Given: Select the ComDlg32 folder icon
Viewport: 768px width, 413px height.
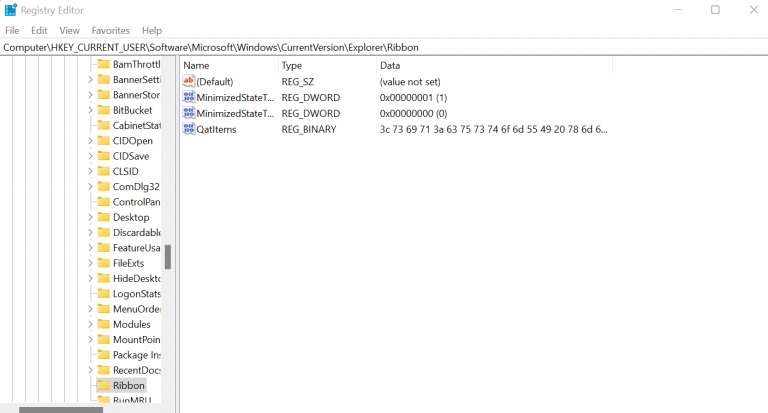Looking at the screenshot, I should point(103,187).
